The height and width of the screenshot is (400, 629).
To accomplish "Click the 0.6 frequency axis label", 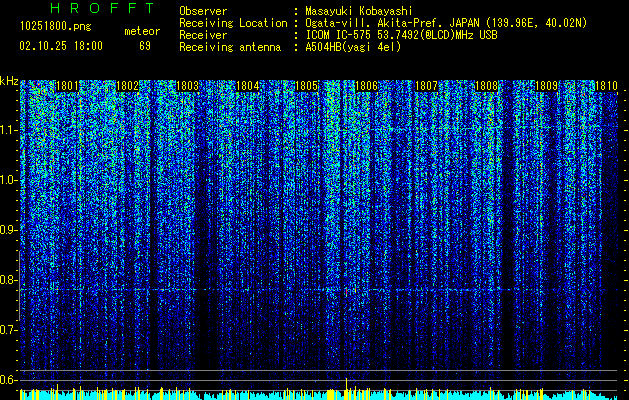I will pos(8,380).
